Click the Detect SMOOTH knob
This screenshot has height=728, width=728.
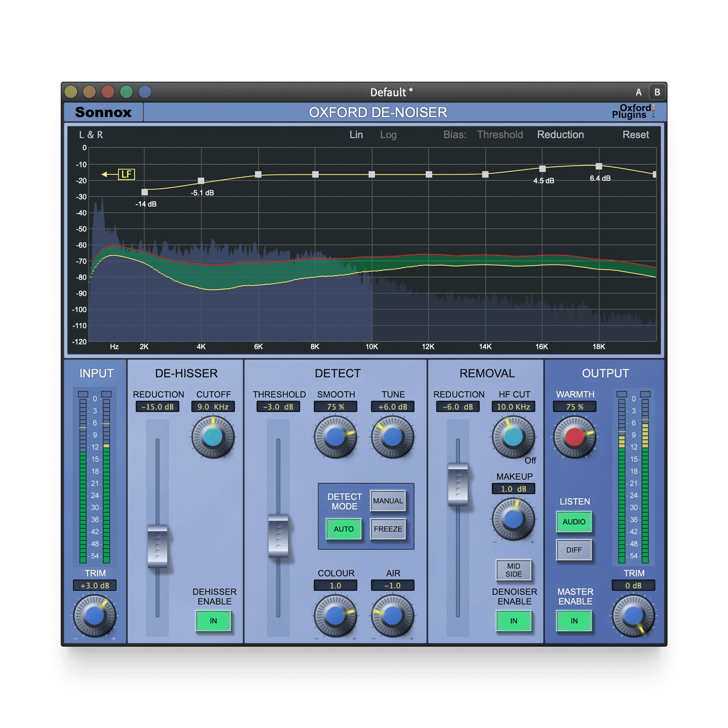pos(335,437)
